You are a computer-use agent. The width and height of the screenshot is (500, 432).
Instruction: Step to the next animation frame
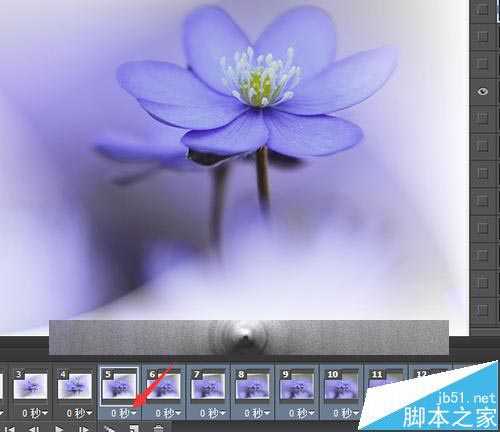(84, 429)
